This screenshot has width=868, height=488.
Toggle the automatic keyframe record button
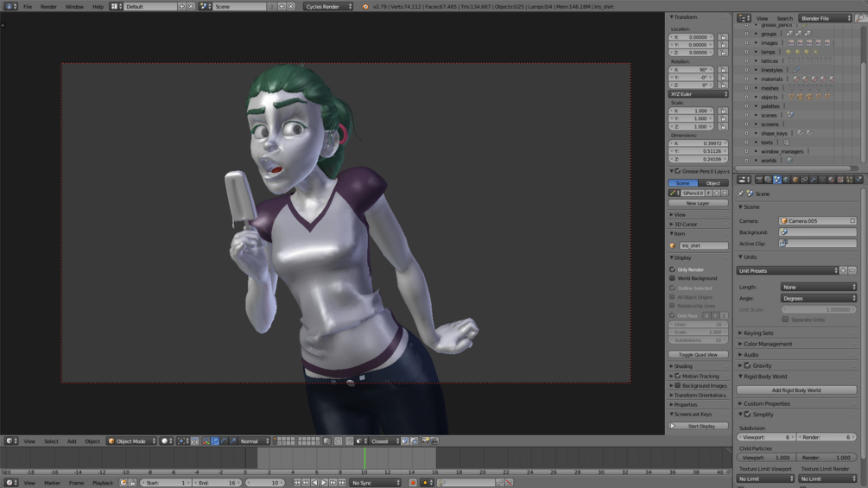[x=413, y=483]
